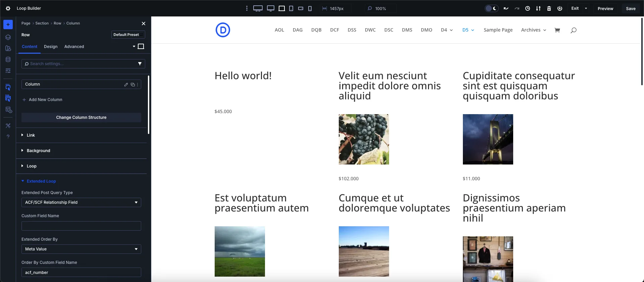The width and height of the screenshot is (644, 282).
Task: Click the Save button
Action: [631, 8]
